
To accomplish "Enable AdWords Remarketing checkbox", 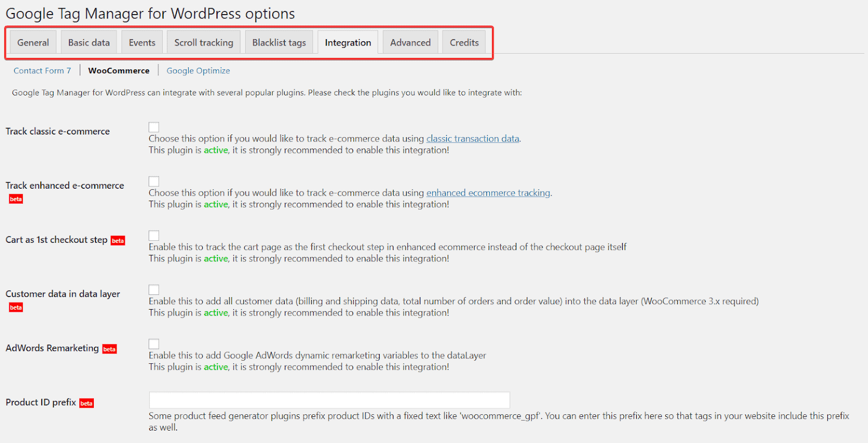I will tap(154, 344).
